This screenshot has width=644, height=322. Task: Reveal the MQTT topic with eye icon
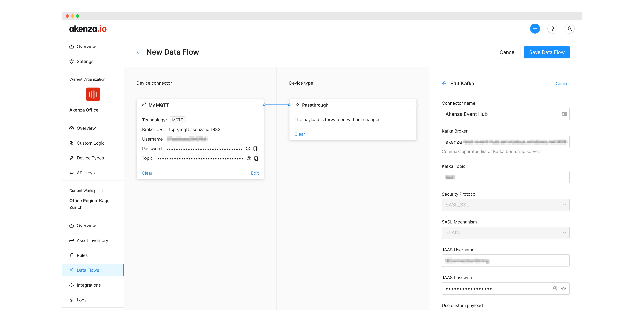(x=249, y=158)
